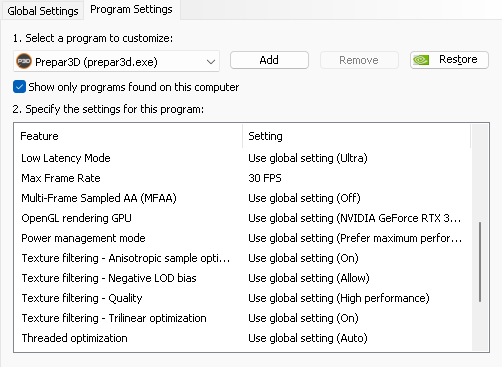Open the MFAA setting value (Off)
The height and width of the screenshot is (367, 502).
click(304, 198)
